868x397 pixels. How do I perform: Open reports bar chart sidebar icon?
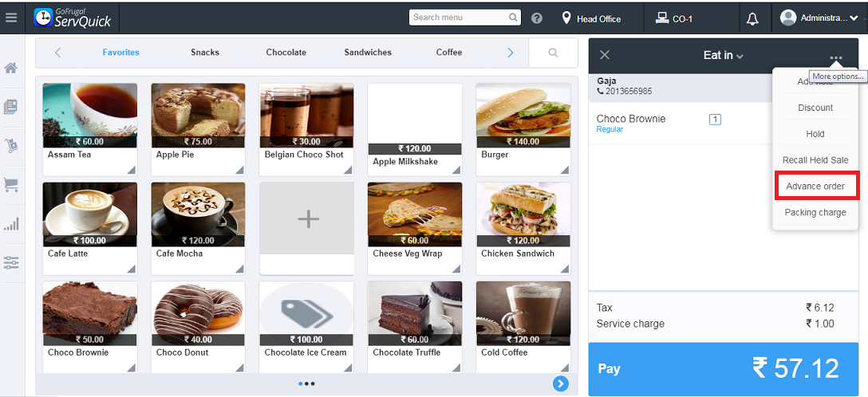pyautogui.click(x=11, y=224)
